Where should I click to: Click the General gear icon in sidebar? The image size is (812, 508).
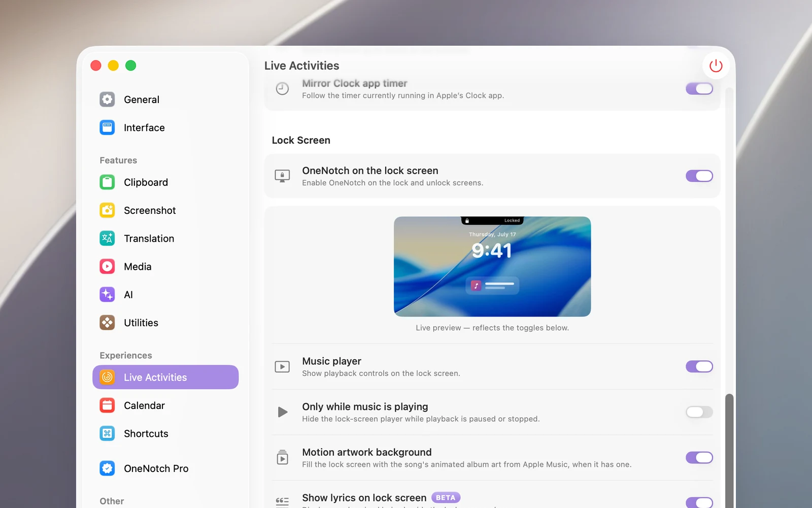pyautogui.click(x=107, y=100)
